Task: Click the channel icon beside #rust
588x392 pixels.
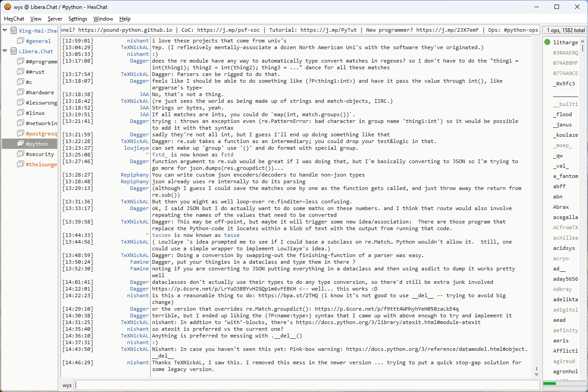Action: tap(20, 72)
